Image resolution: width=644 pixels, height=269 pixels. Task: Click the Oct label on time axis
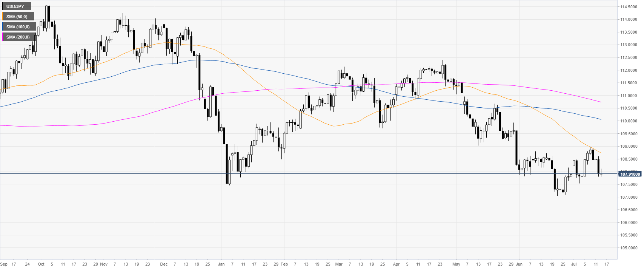click(41, 264)
